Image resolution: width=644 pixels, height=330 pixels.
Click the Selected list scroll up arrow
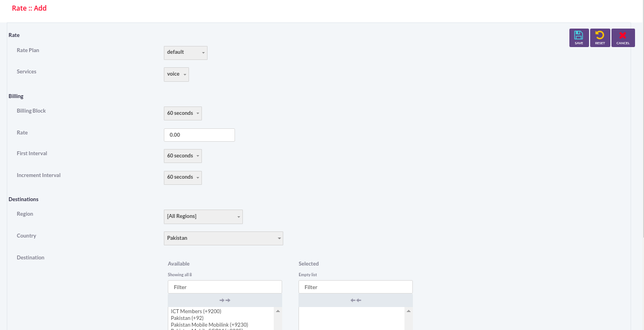pyautogui.click(x=408, y=311)
